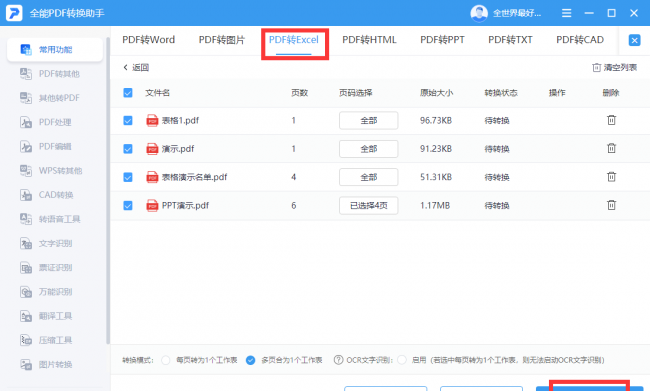Delete PPT演示.pdf with its trash icon
650x391 pixels.
click(x=611, y=205)
